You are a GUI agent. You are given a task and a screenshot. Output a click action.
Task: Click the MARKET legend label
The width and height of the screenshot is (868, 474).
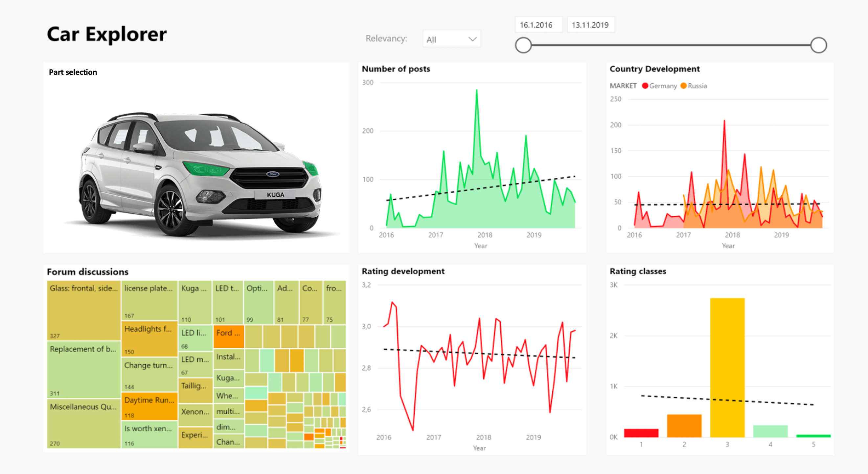[x=623, y=86]
